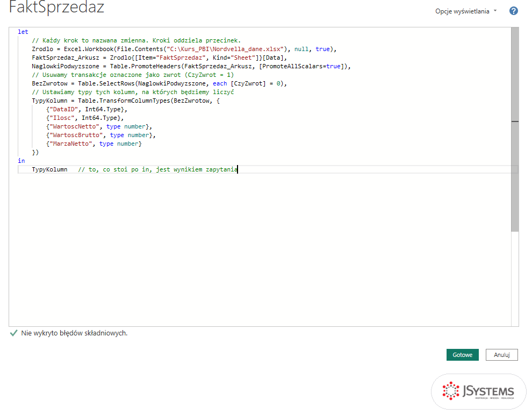The image size is (532, 415).
Task: Click the "Ilosc" column string
Action: (62, 118)
